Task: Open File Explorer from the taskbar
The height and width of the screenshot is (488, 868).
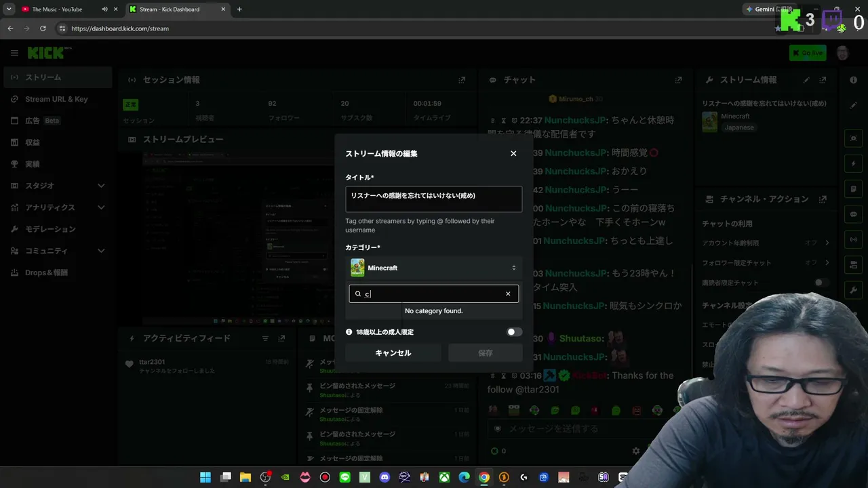Action: tap(245, 477)
